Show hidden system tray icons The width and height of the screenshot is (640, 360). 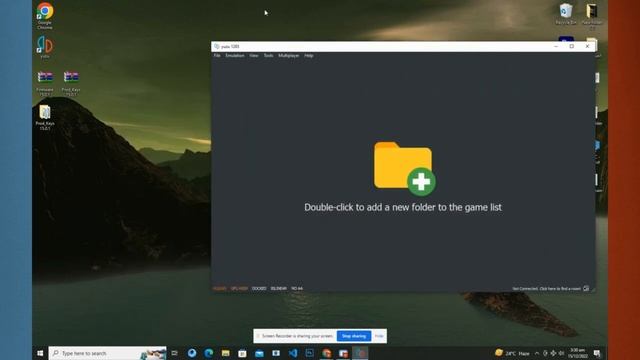tap(537, 353)
